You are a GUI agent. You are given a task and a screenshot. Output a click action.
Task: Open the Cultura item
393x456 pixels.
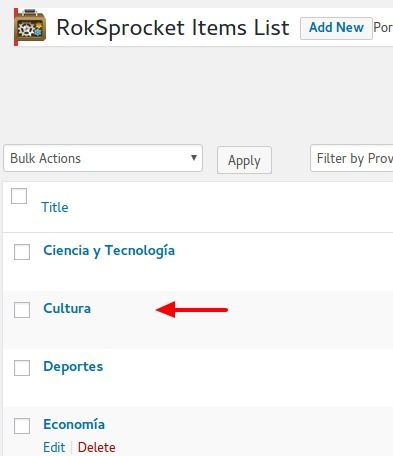click(67, 308)
